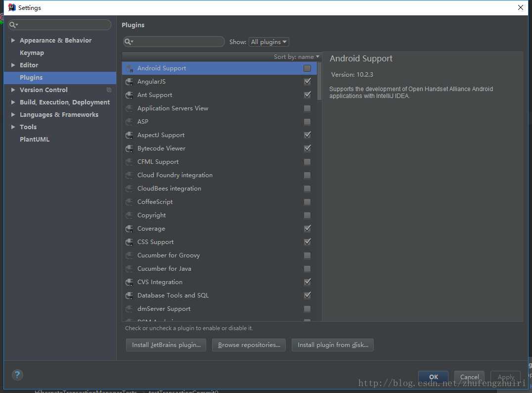Click the Version Control project-level settings icon
Screen dimensions: 532x393
point(109,90)
